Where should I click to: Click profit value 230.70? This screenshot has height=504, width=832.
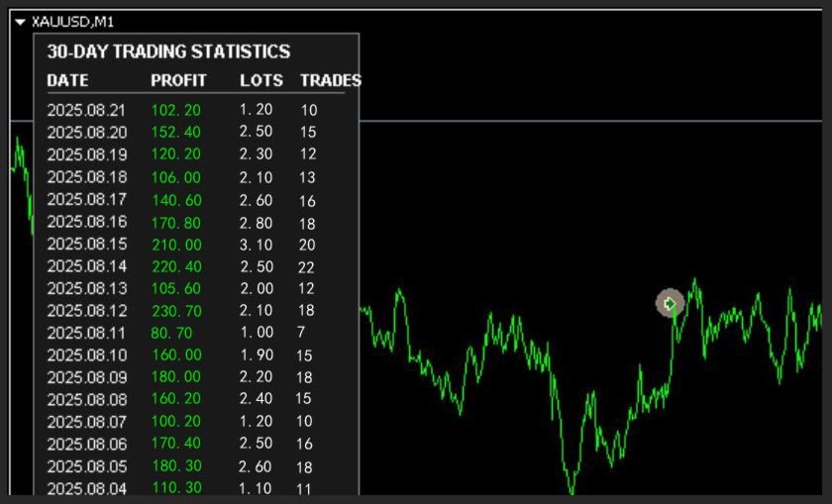point(176,311)
